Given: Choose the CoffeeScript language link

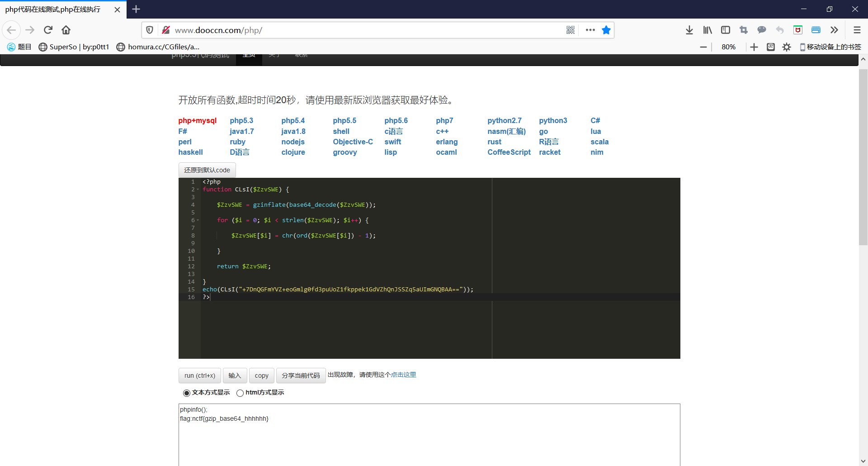Looking at the screenshot, I should coord(509,152).
